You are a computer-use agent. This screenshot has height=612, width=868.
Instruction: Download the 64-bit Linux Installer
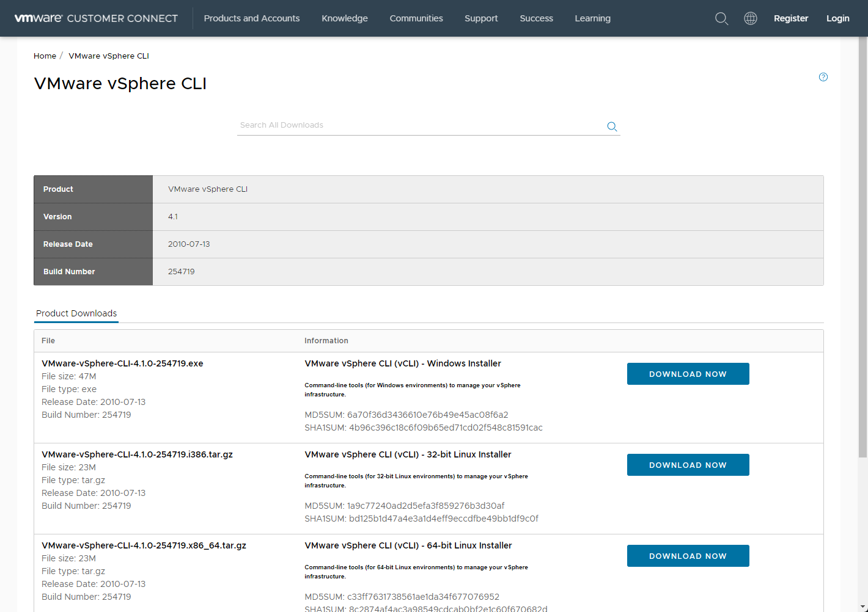click(x=688, y=556)
